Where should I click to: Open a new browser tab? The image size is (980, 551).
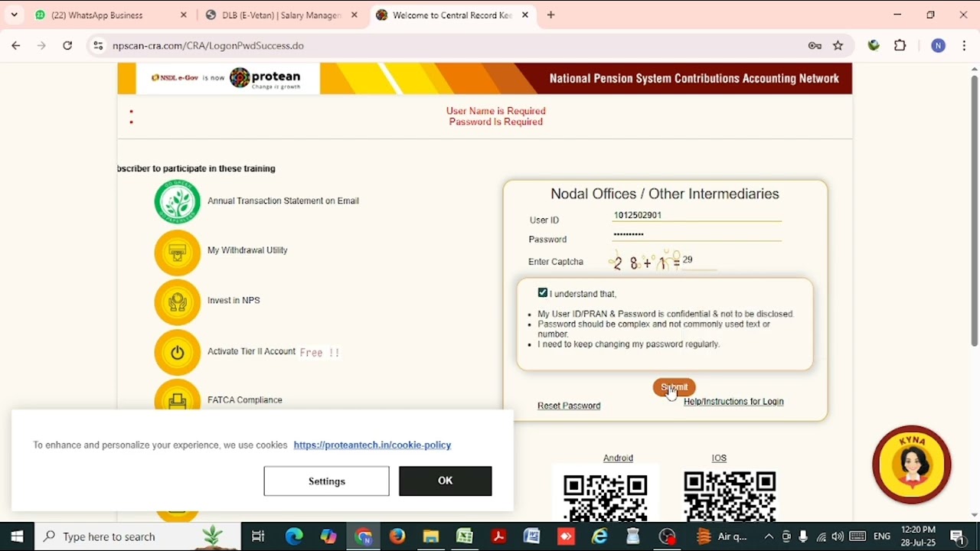pyautogui.click(x=550, y=15)
